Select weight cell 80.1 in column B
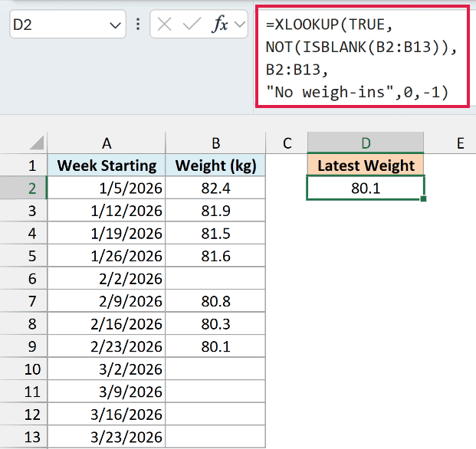 (215, 346)
